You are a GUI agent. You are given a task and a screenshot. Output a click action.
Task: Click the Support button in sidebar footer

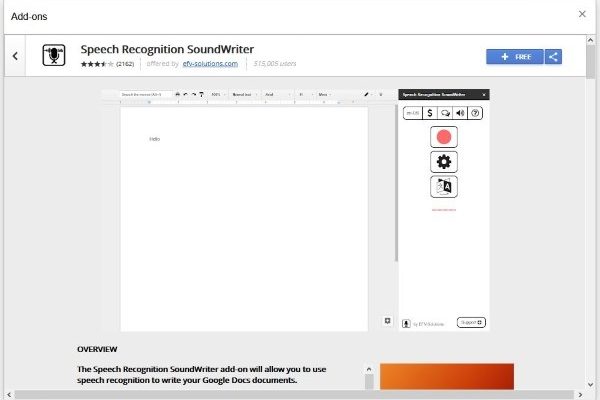click(x=471, y=323)
